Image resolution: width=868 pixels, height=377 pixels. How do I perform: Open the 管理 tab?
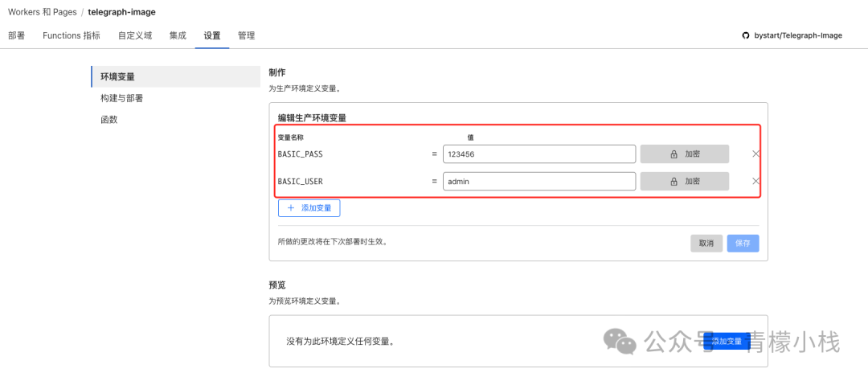(247, 35)
